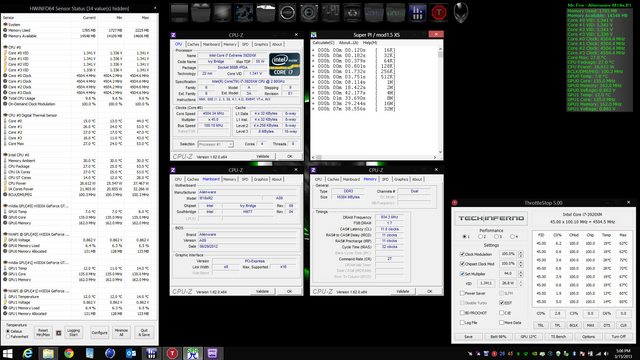Enable the Log File checkbox
Screen dimensions: 640x360
click(462, 322)
